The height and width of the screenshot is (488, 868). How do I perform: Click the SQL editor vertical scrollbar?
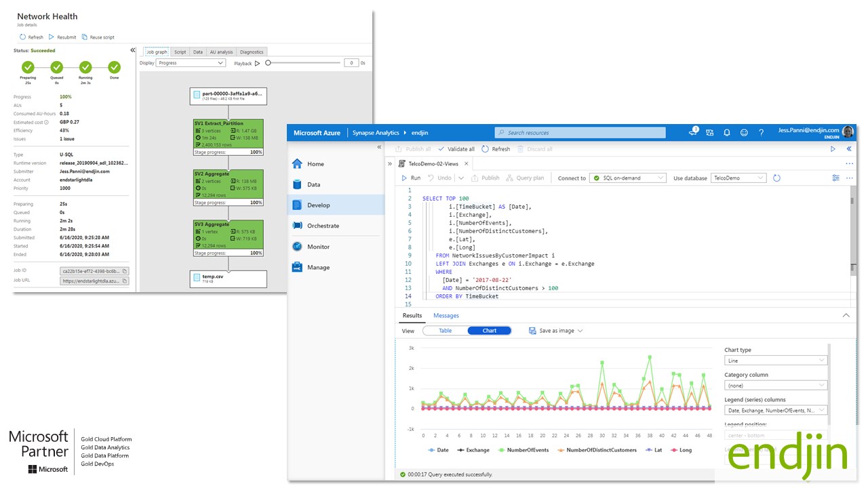click(852, 230)
